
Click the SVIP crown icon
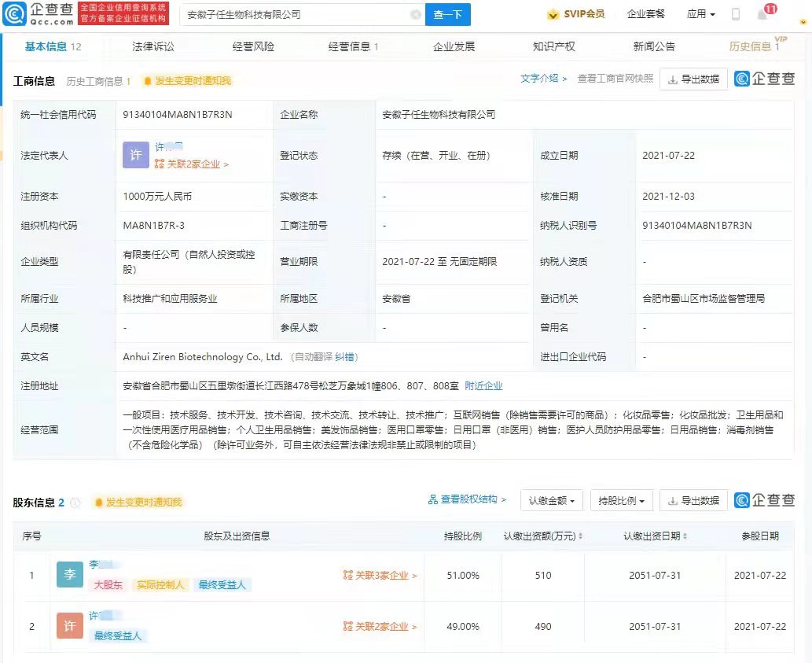tap(553, 14)
